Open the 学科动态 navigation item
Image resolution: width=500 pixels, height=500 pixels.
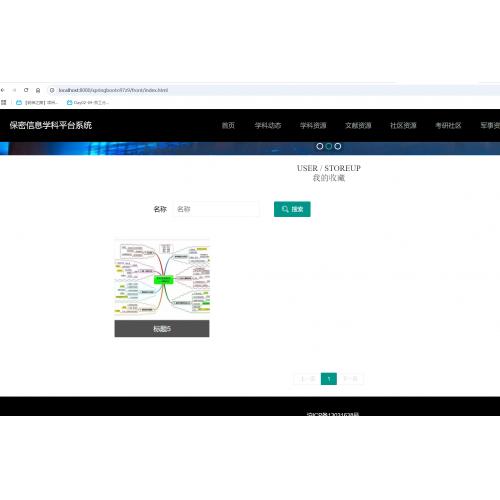pyautogui.click(x=268, y=125)
